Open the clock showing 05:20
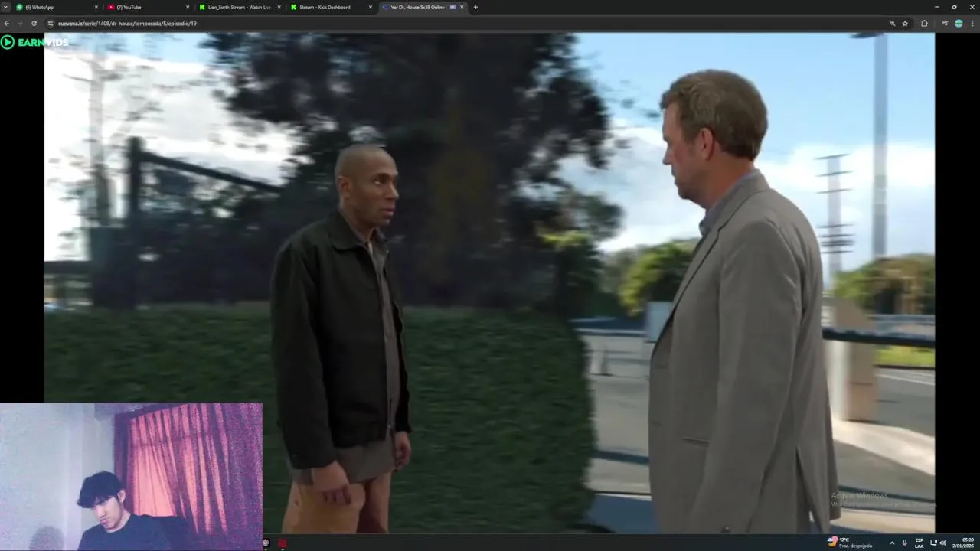This screenshot has width=980, height=551. click(x=968, y=543)
